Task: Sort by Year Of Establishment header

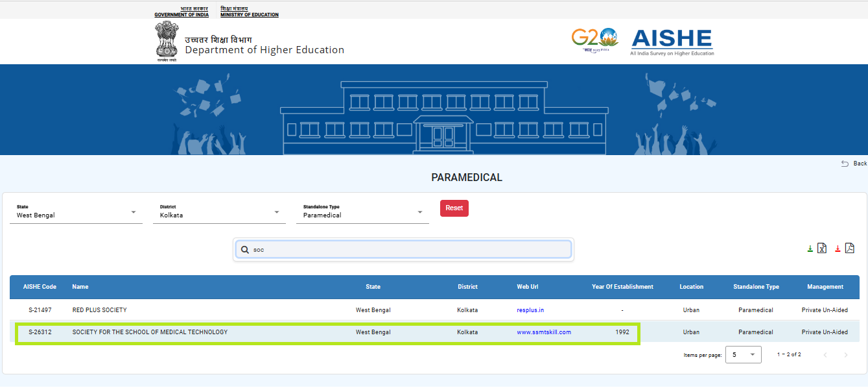Action: [622, 287]
